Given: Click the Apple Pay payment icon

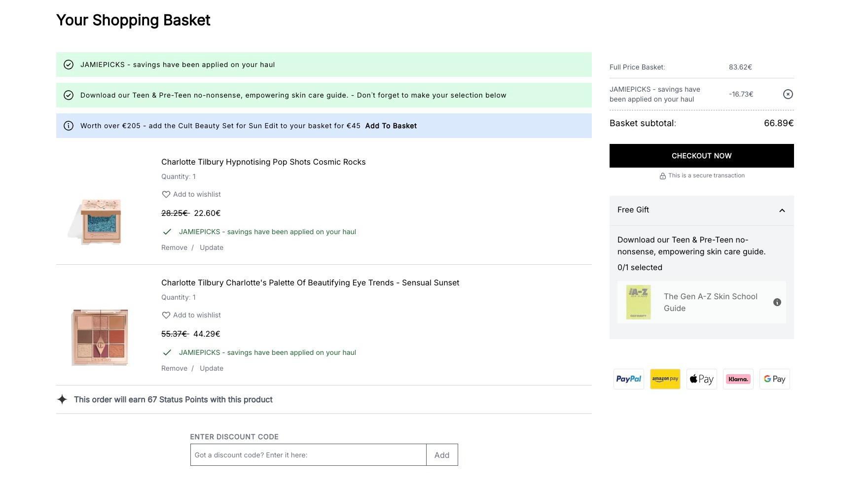Looking at the screenshot, I should pyautogui.click(x=701, y=379).
